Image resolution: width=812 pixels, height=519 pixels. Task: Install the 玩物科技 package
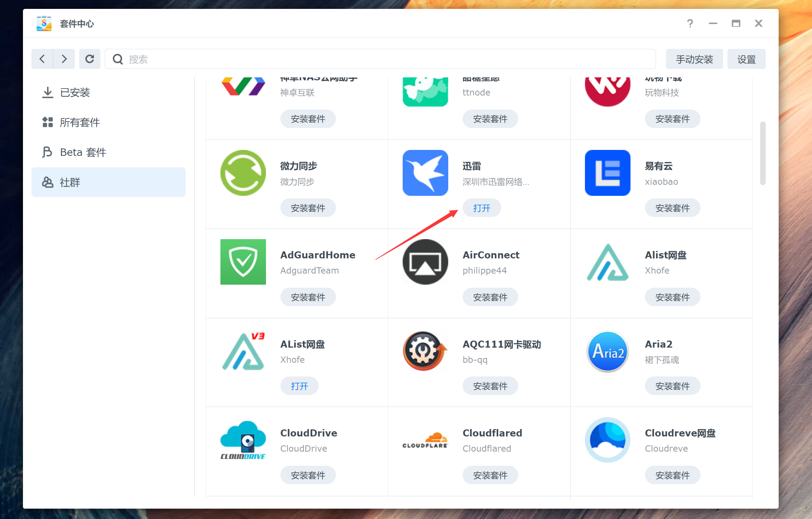[672, 119]
